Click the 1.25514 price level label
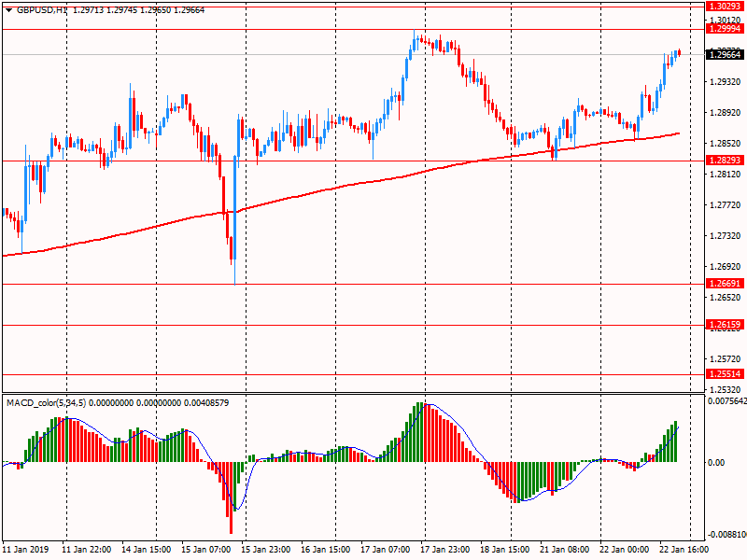747x560 pixels. [725, 374]
